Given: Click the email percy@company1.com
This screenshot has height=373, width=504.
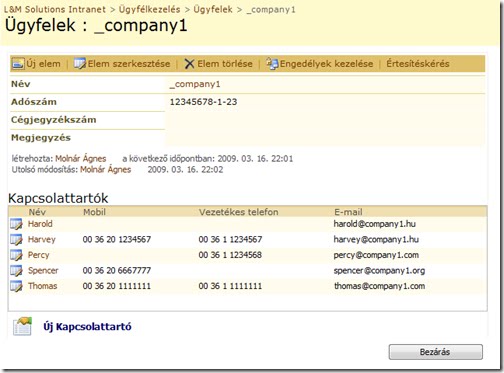Looking at the screenshot, I should (376, 255).
